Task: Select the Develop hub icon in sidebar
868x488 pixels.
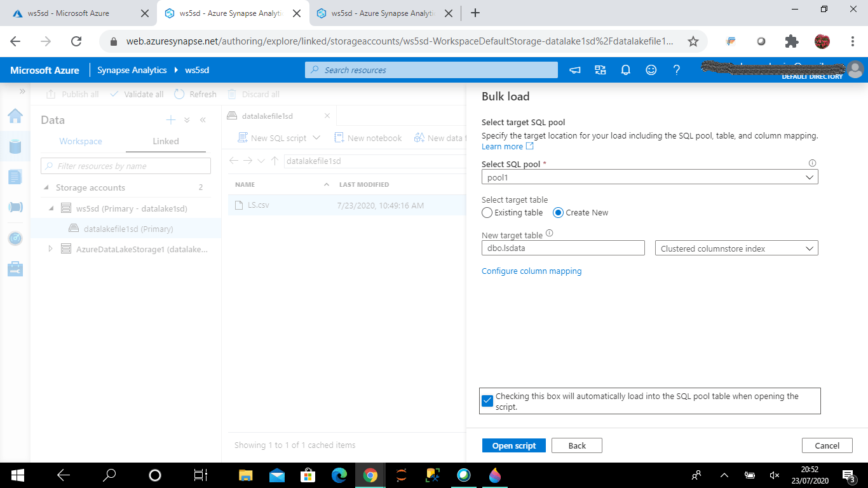Action: [x=15, y=177]
